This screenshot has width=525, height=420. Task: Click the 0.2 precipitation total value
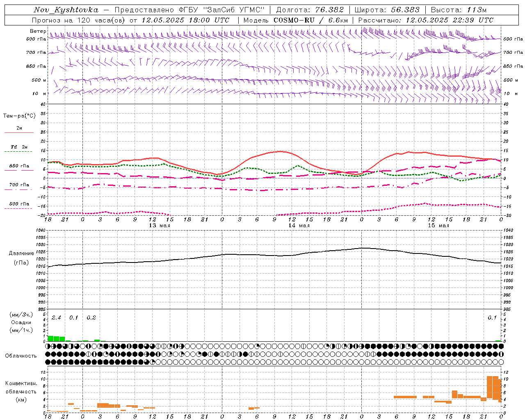coord(91,318)
